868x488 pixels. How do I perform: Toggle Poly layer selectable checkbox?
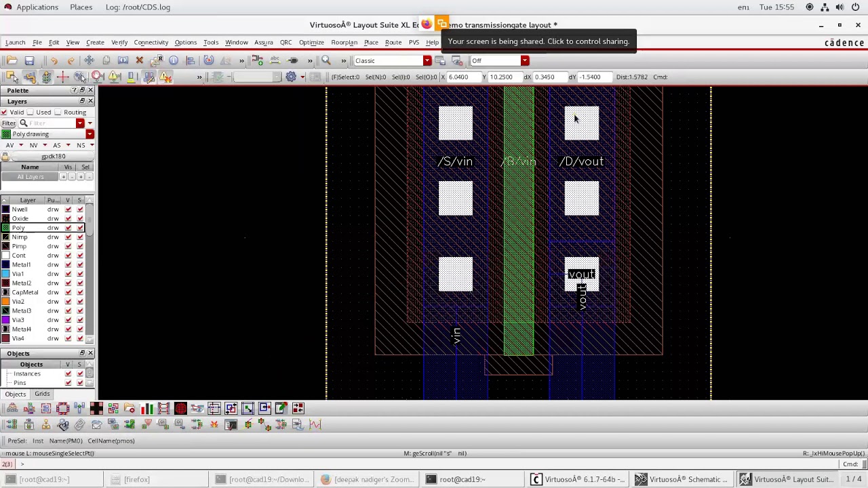point(80,228)
